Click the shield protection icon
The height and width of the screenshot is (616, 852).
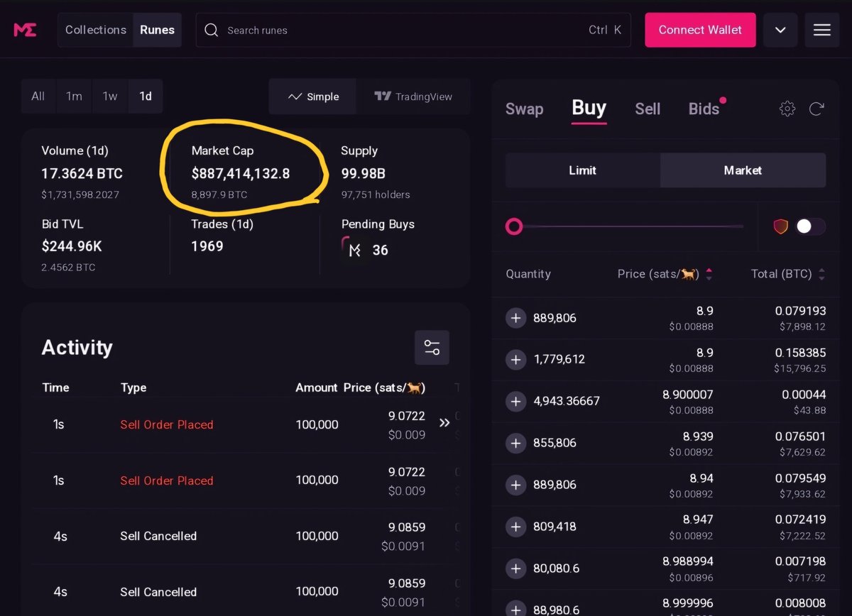pyautogui.click(x=781, y=226)
